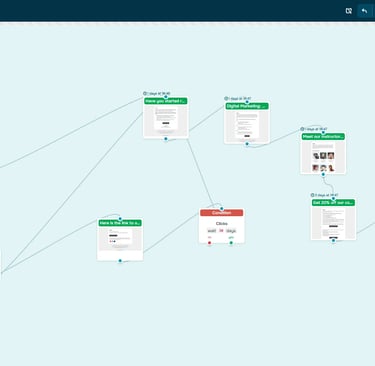Viewport: 375px width, 366px height.
Task: Select the 'Meet our instructor' email node title
Action: click(x=323, y=136)
